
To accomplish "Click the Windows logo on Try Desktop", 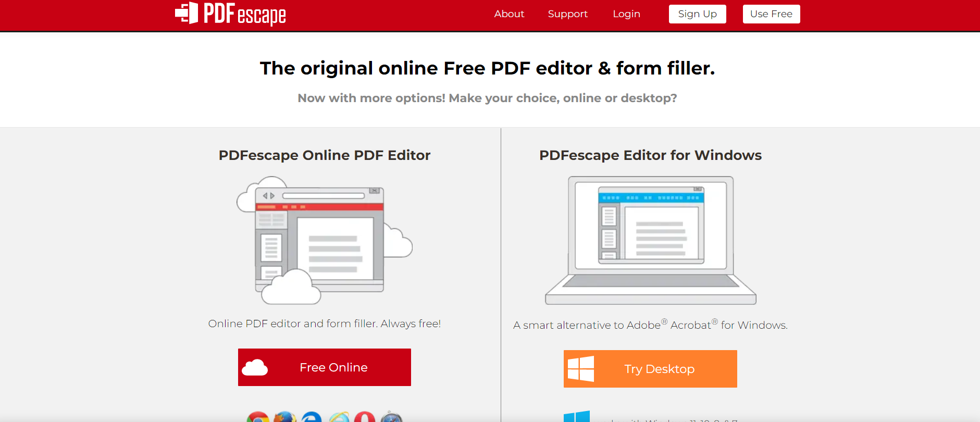I will (x=580, y=369).
